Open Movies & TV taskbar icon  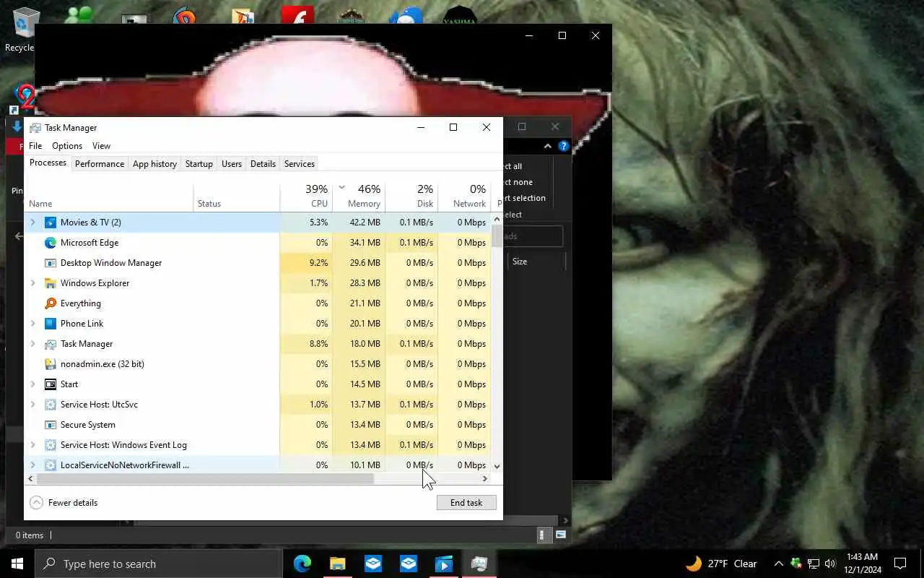point(444,564)
